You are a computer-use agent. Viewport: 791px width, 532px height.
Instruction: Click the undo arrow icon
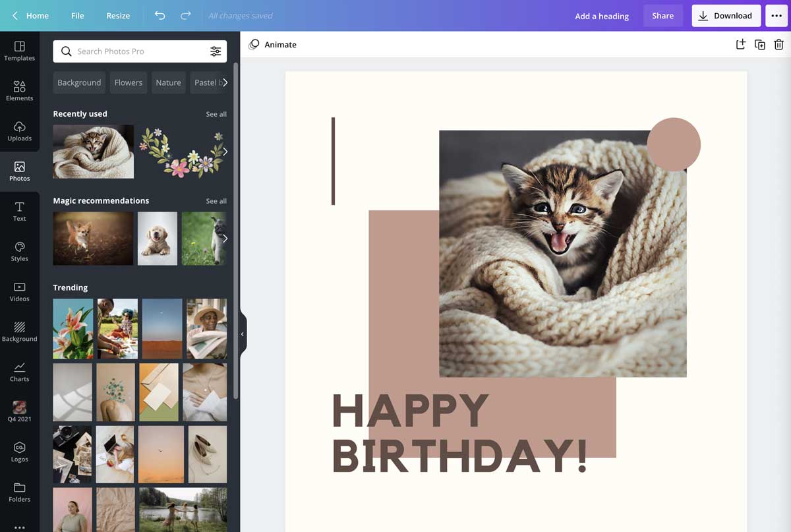(160, 15)
